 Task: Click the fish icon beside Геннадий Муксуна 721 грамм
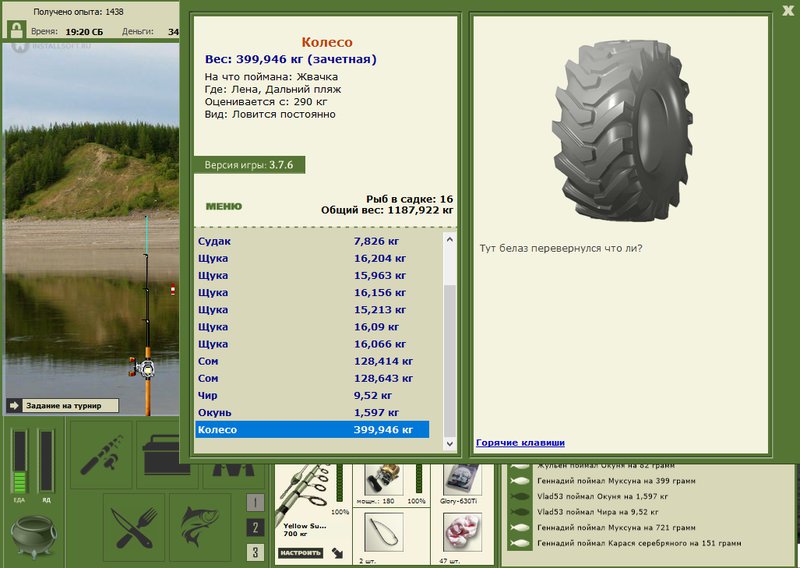pos(520,528)
